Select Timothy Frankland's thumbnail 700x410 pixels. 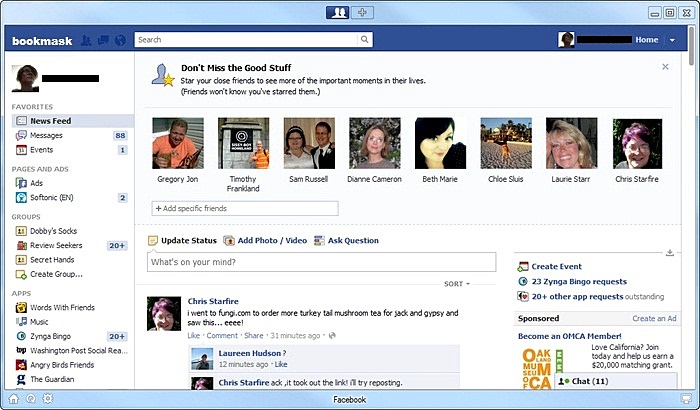pyautogui.click(x=243, y=143)
